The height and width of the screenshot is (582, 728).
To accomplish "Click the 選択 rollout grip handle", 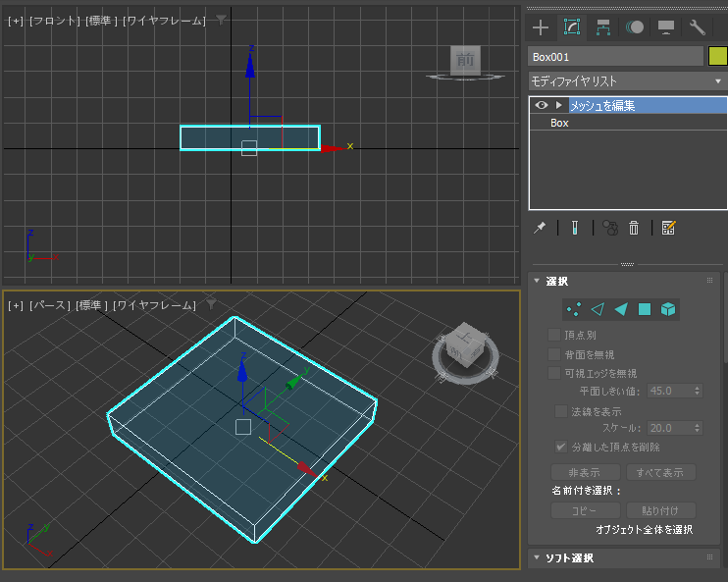I will (x=709, y=280).
